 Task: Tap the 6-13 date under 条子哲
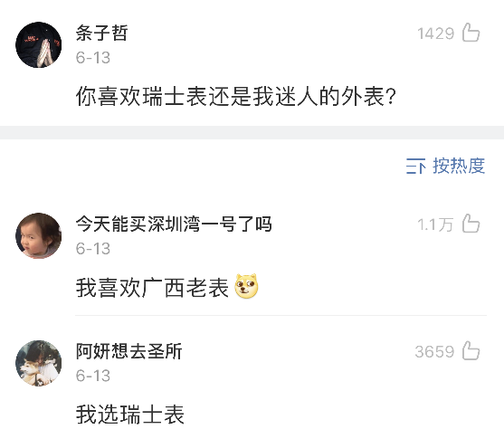pyautogui.click(x=93, y=58)
